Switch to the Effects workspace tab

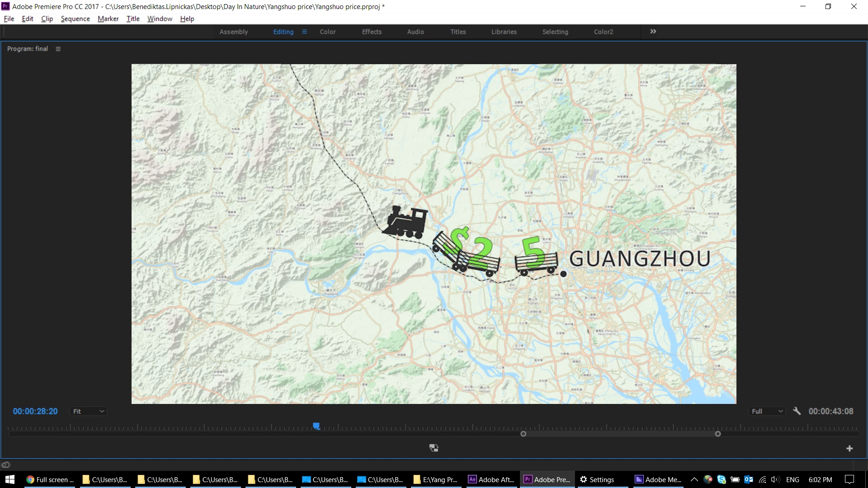pos(372,32)
